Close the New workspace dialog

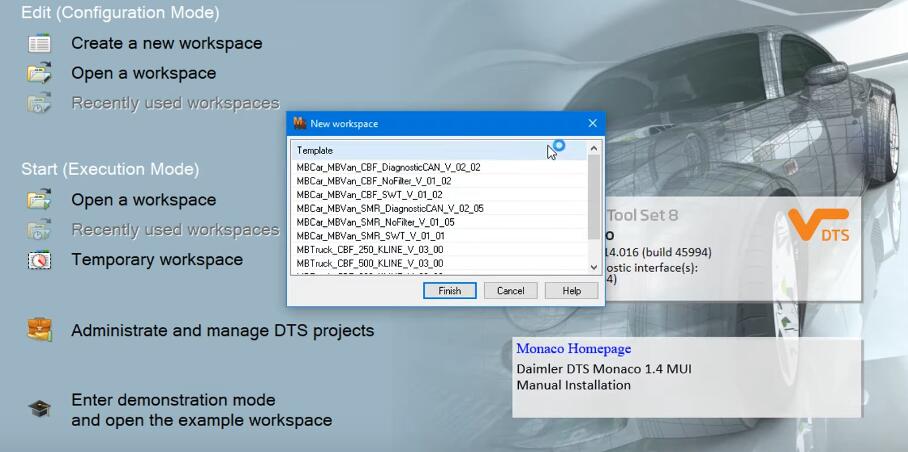[x=592, y=123]
